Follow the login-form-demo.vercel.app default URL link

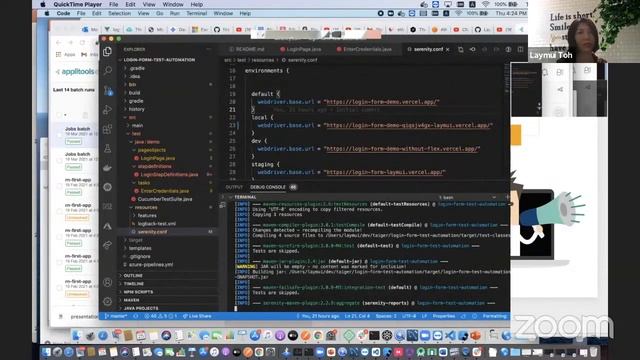pyautogui.click(x=381, y=102)
